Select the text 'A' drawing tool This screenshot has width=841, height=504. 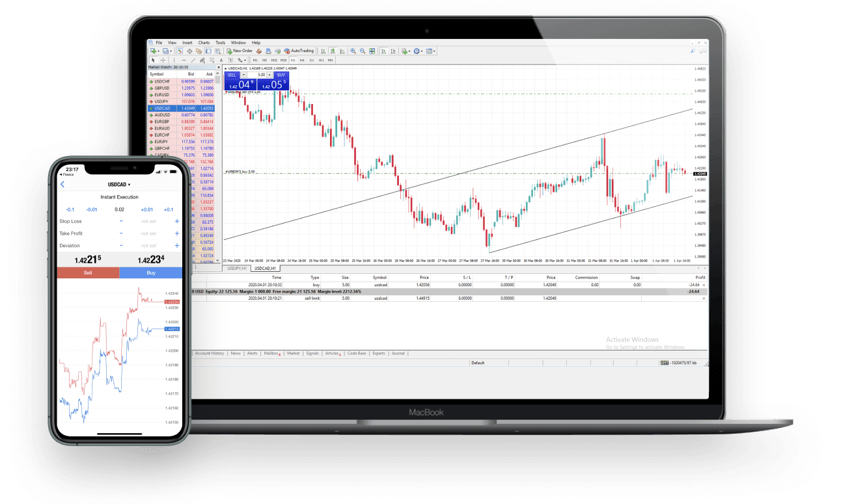pyautogui.click(x=221, y=60)
